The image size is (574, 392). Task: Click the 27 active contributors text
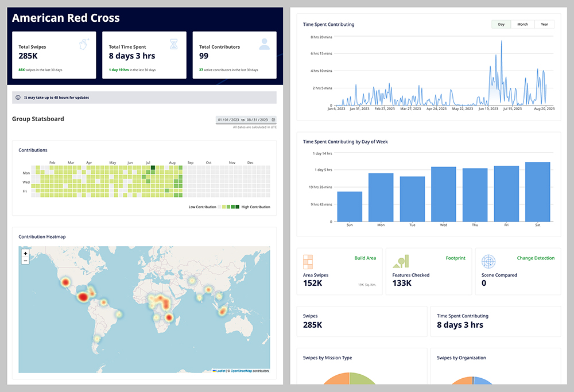click(x=228, y=70)
